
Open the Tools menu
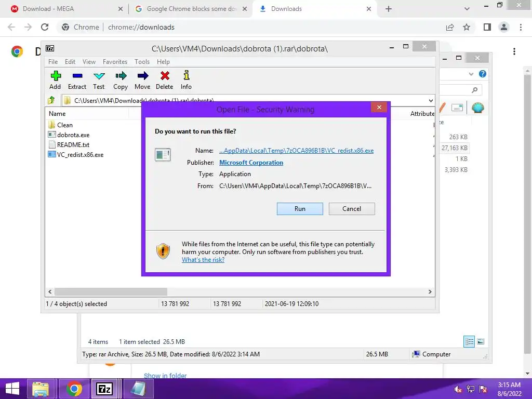click(x=142, y=62)
